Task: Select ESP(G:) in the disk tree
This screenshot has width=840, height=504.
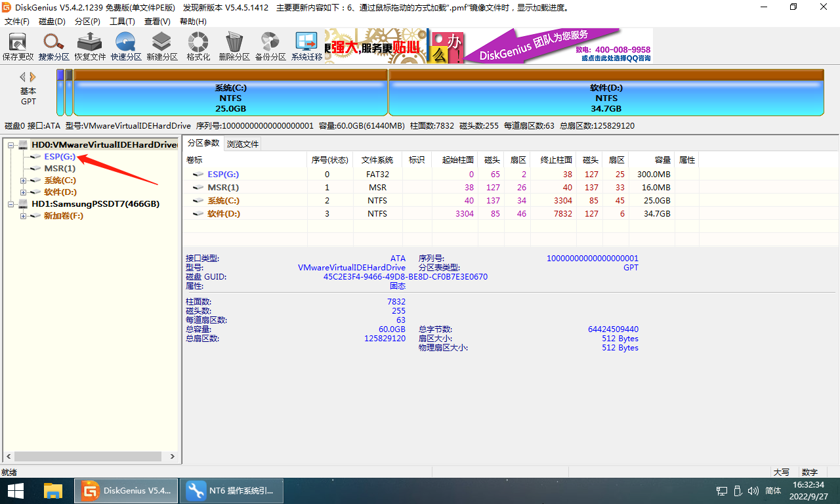Action: click(60, 157)
